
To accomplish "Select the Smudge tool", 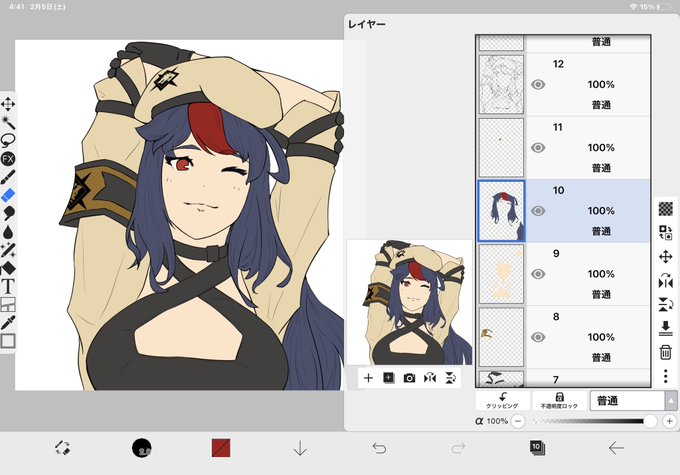I will pyautogui.click(x=8, y=213).
